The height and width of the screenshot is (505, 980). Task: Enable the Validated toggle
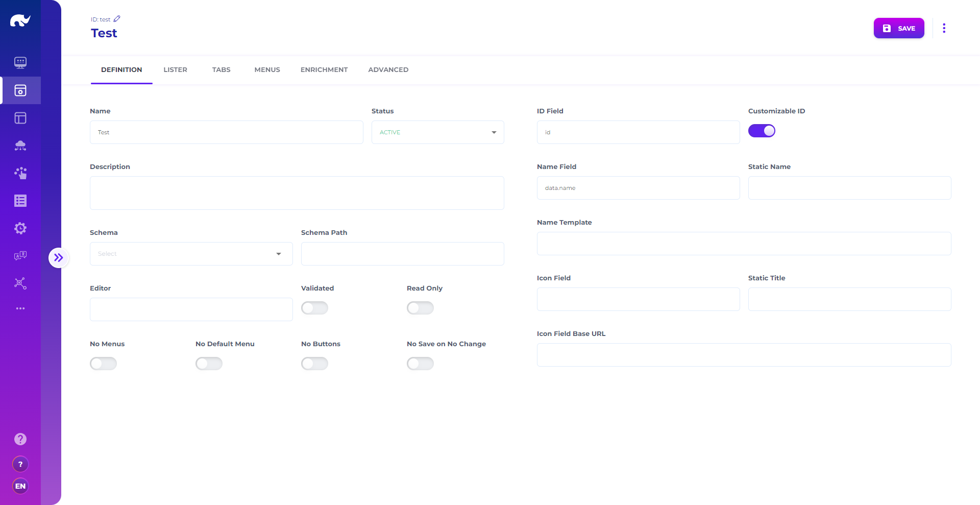314,308
